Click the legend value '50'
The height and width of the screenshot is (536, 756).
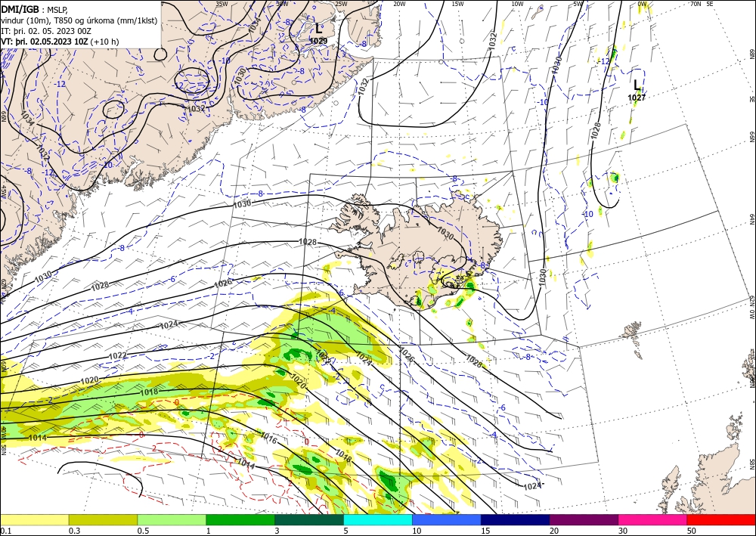pyautogui.click(x=692, y=531)
